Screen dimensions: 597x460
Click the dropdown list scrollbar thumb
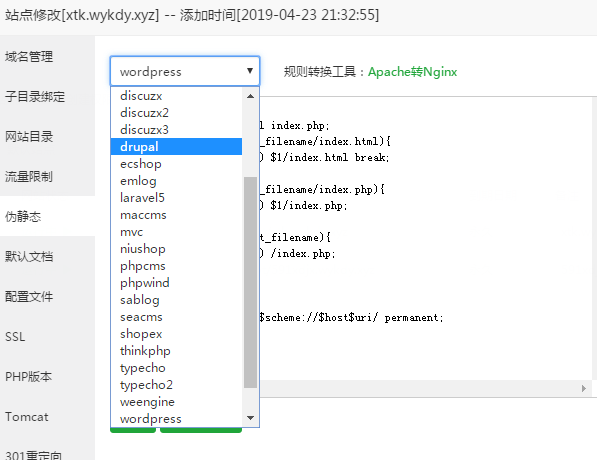click(250, 282)
